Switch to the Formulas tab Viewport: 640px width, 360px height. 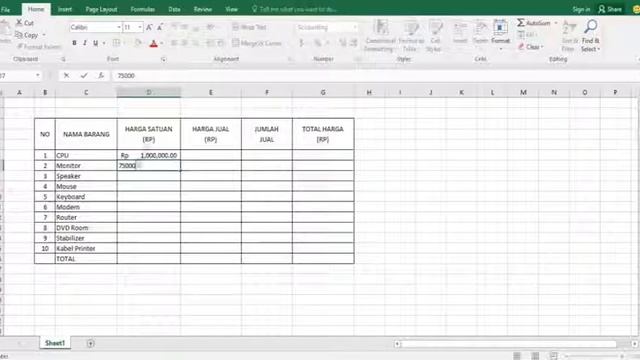click(x=142, y=9)
